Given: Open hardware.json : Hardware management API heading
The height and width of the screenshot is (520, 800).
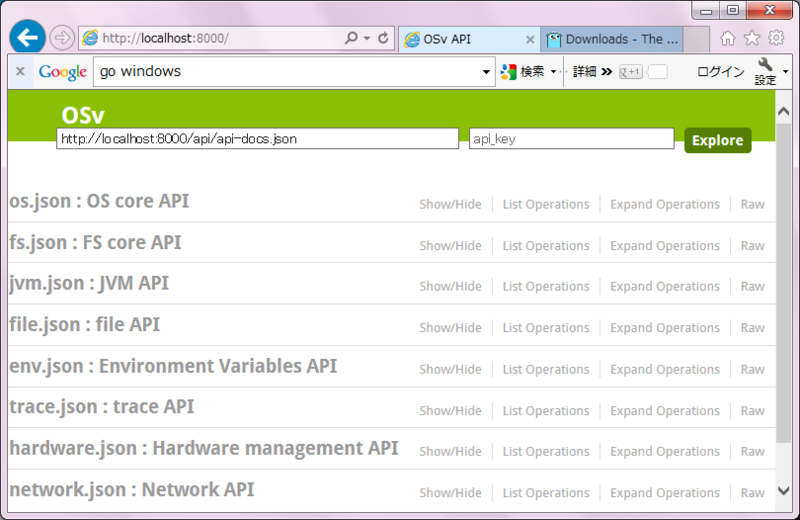Looking at the screenshot, I should pos(204,448).
